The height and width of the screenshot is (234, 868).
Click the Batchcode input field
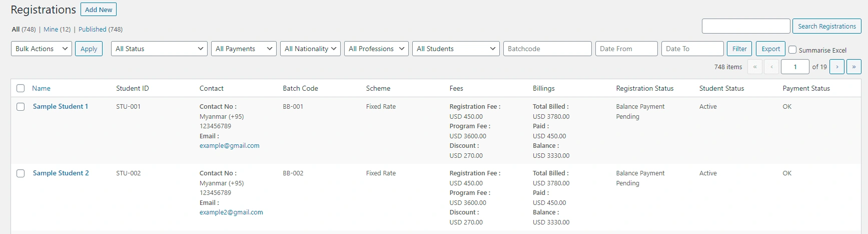pos(547,49)
